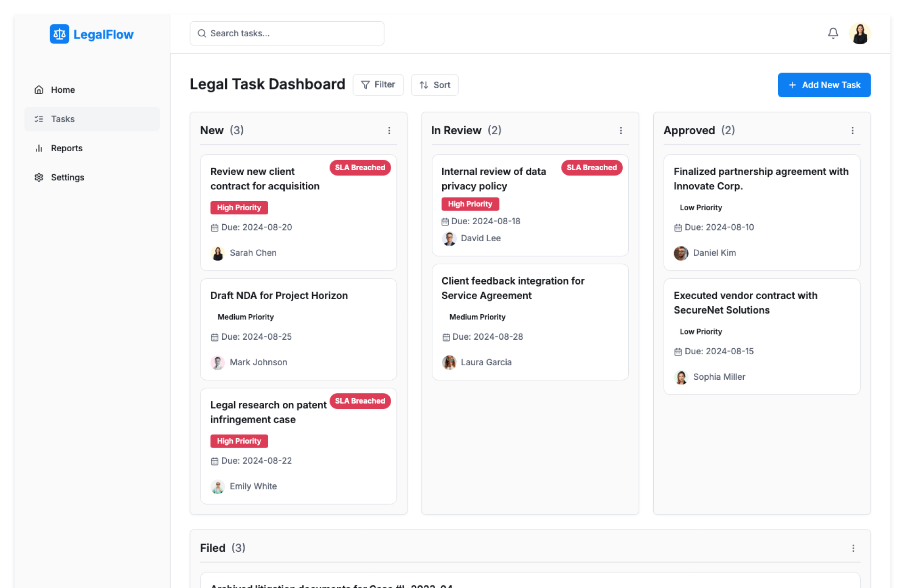
Task: Click SLA Breached badge on patent research card
Action: pos(360,401)
